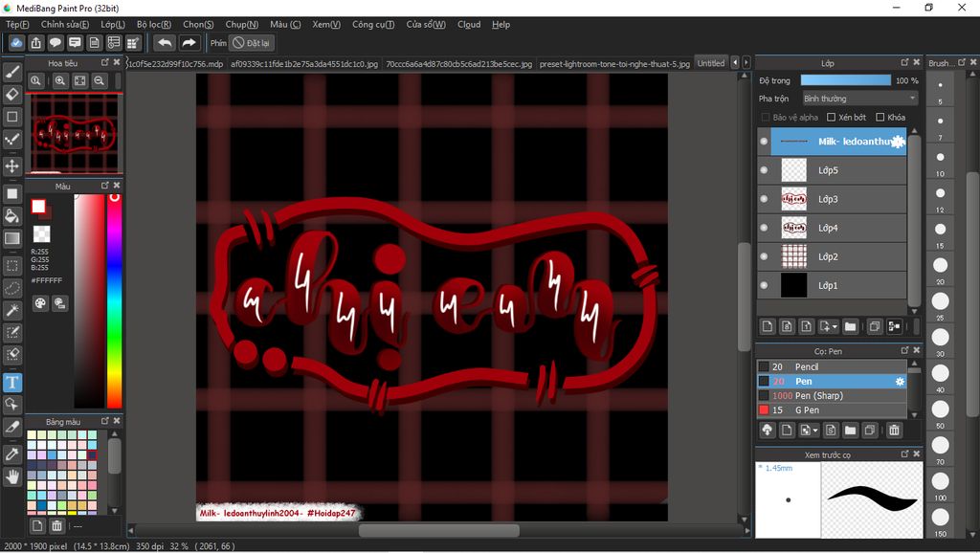Screen dimensions: 980x553
Task: Open layer settings gear on Milk layer
Action: (898, 142)
